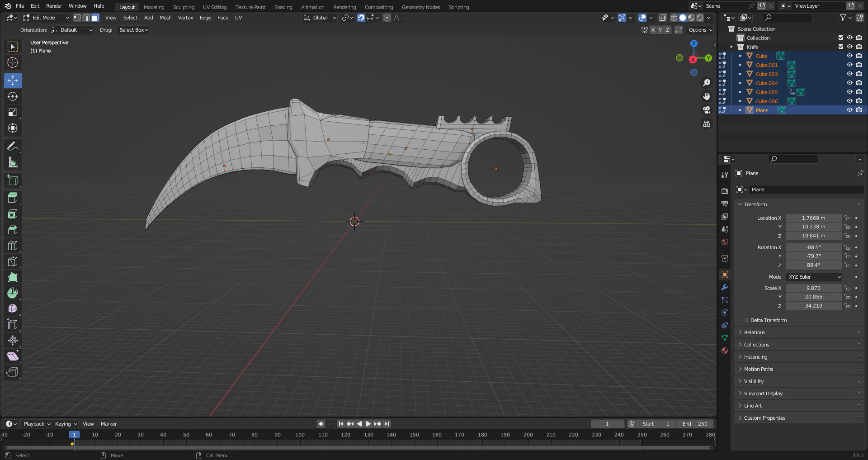This screenshot has width=868, height=460.
Task: Pick the Measure tool
Action: coord(13,161)
